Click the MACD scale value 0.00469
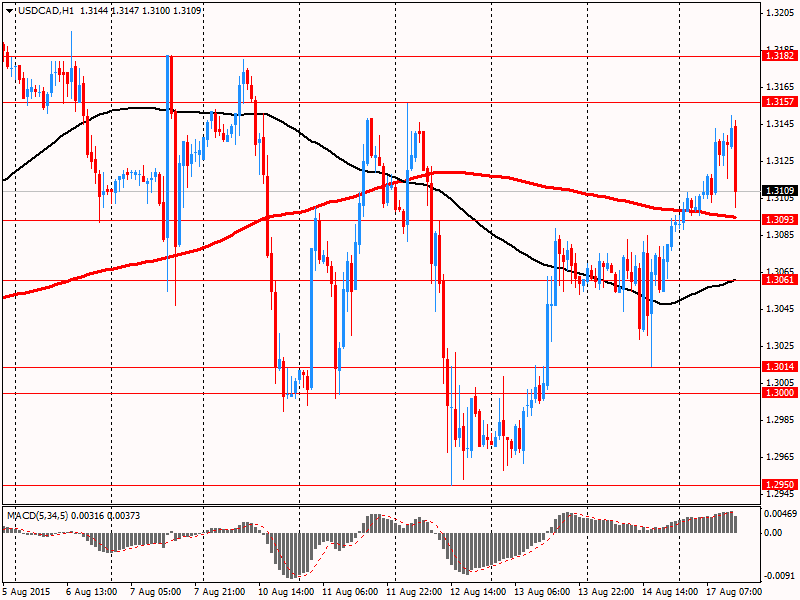This screenshot has width=800, height=600. [x=780, y=514]
